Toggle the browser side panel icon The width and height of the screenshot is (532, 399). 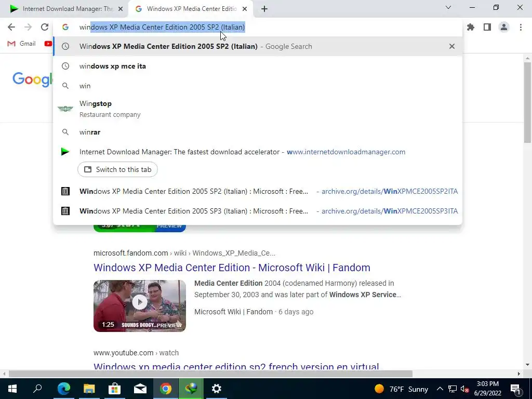click(487, 27)
